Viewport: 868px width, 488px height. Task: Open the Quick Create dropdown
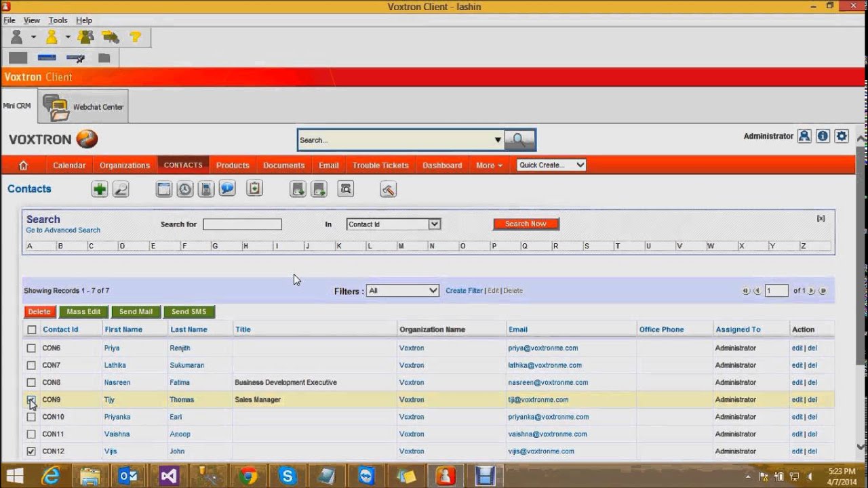pos(551,165)
